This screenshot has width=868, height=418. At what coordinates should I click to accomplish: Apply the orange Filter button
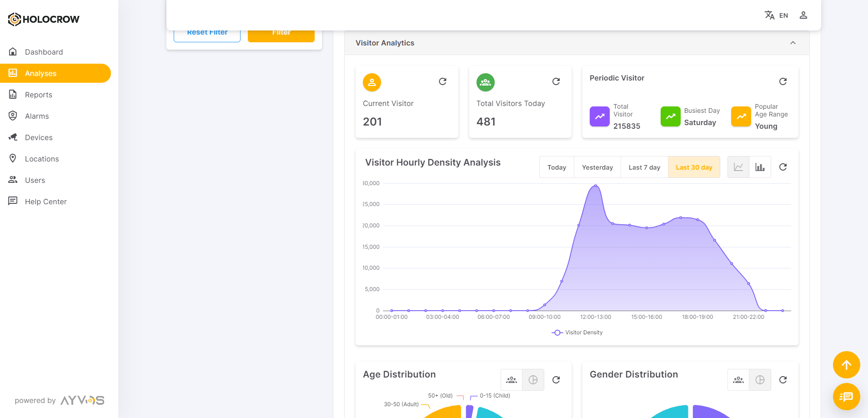281,35
